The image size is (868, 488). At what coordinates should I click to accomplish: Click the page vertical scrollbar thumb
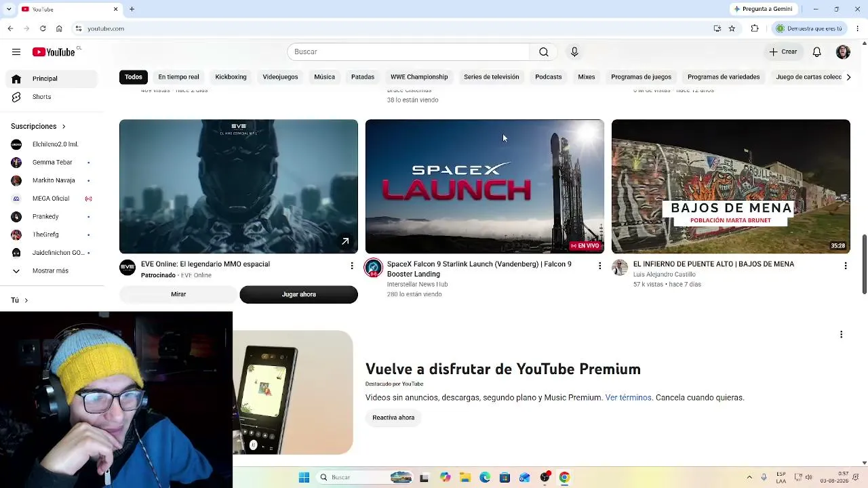tap(864, 264)
